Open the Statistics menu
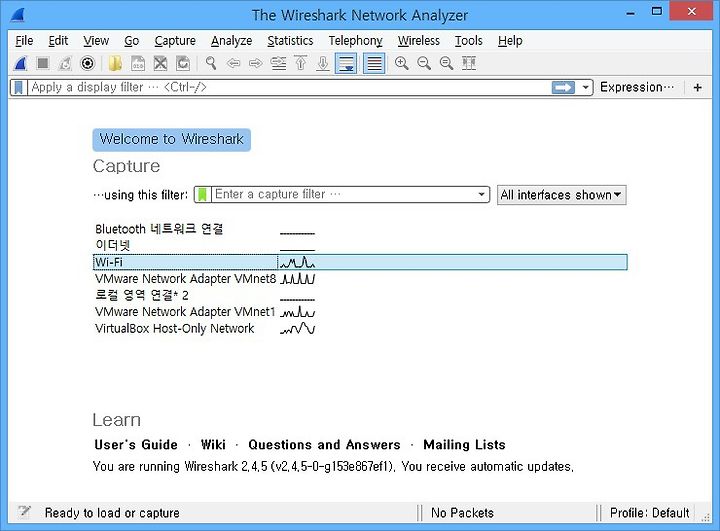 (x=290, y=41)
